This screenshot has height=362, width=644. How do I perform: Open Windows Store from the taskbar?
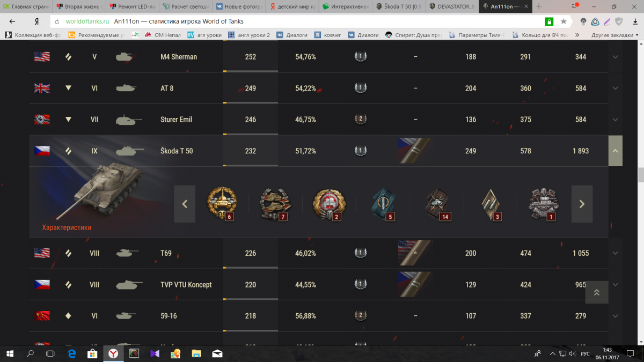[x=92, y=353]
